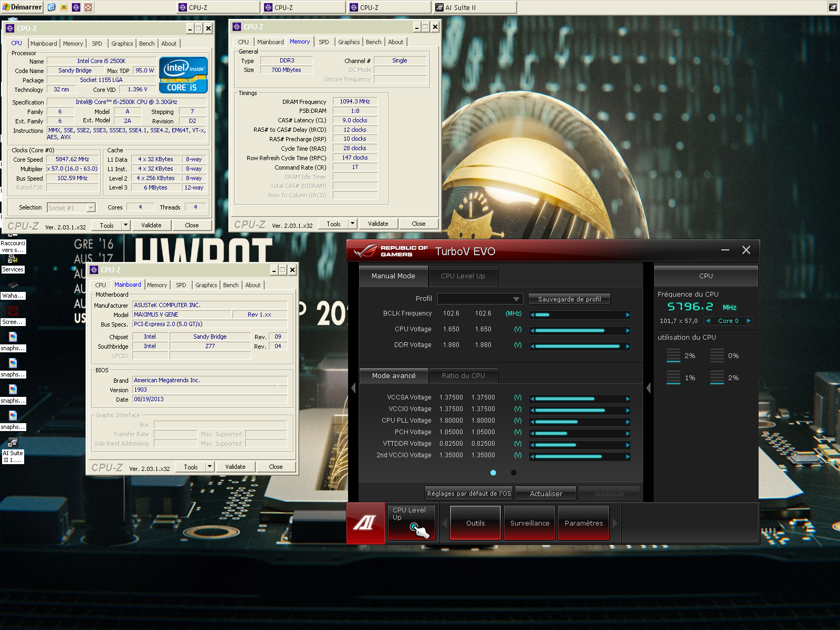Image resolution: width=840 pixels, height=630 pixels.
Task: Open the Paramètres button
Action: (x=584, y=523)
